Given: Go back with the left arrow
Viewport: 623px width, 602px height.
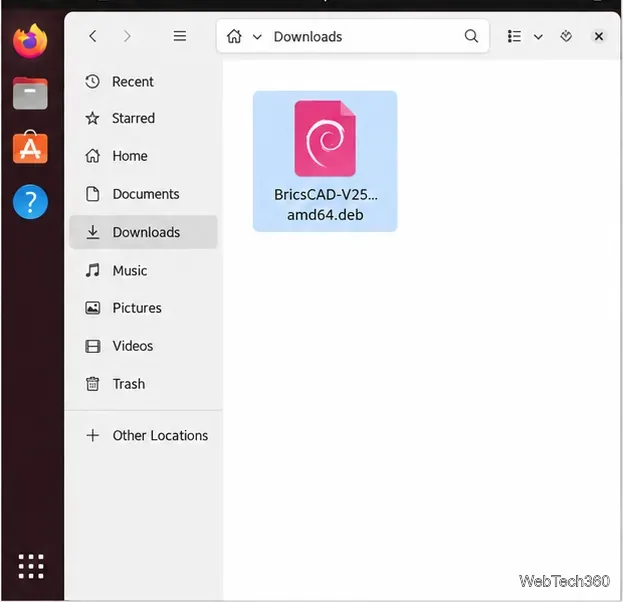Looking at the screenshot, I should click(93, 36).
